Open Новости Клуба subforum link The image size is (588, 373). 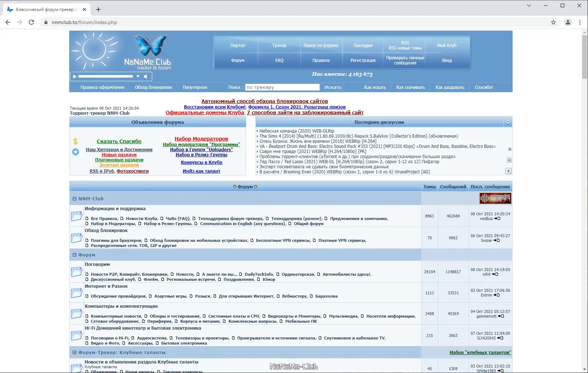pyautogui.click(x=142, y=219)
